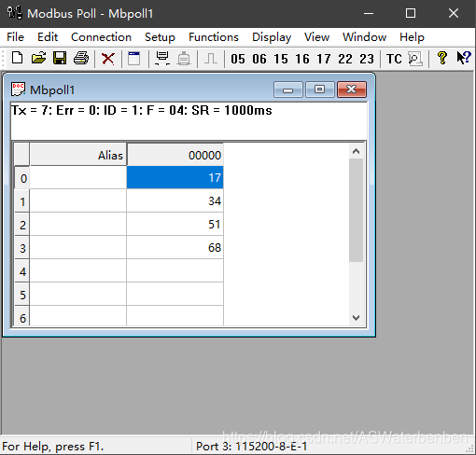
Task: Print using the printer icon
Action: click(x=81, y=58)
